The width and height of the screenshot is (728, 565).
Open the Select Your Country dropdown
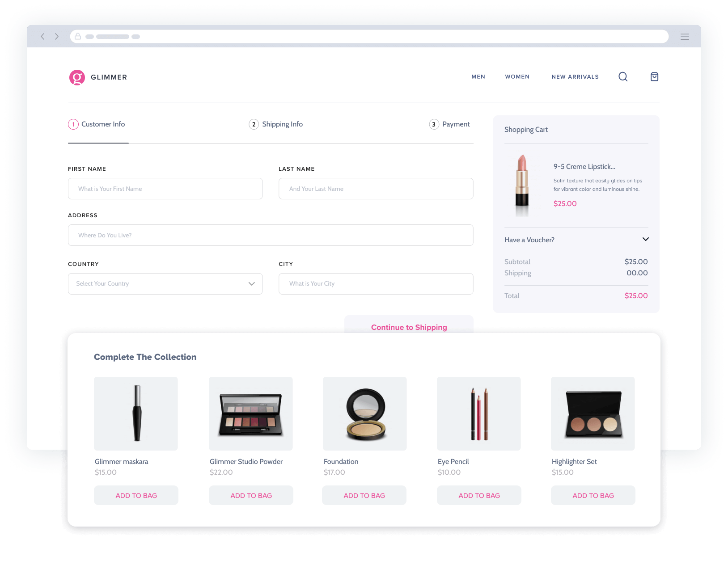coord(165,284)
